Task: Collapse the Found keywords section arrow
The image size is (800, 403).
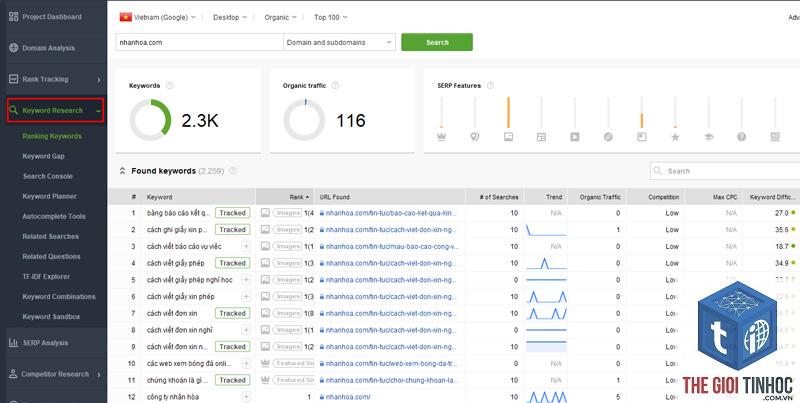Action: 122,171
